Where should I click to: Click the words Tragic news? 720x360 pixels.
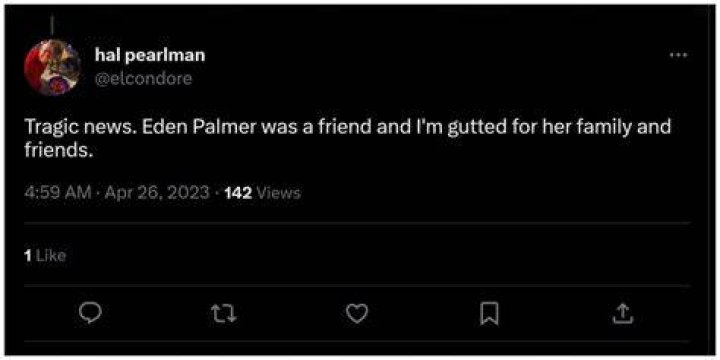[80, 128]
